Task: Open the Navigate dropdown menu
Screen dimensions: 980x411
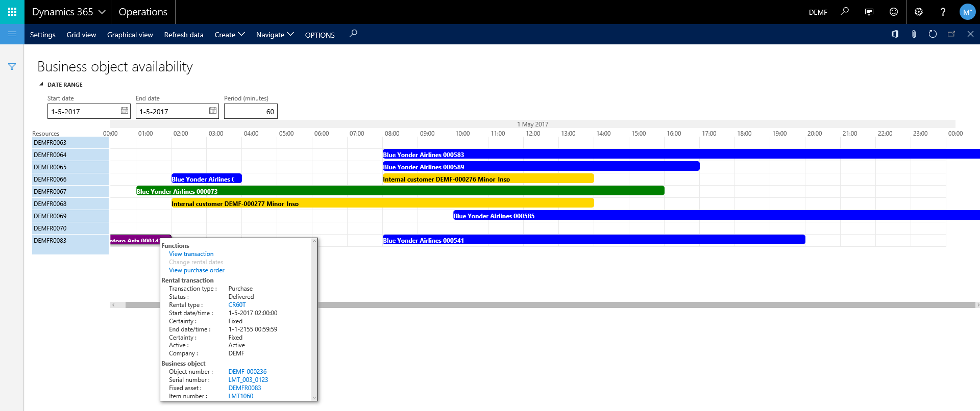Action: (x=275, y=35)
